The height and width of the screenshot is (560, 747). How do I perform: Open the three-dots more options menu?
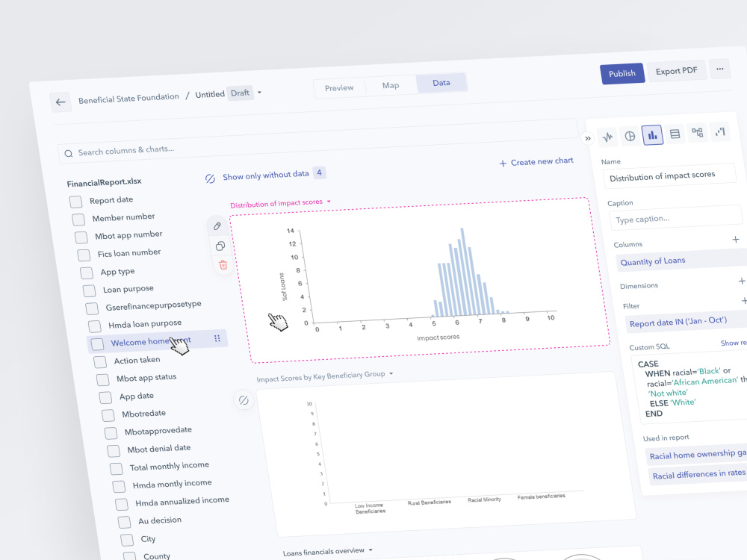click(720, 69)
